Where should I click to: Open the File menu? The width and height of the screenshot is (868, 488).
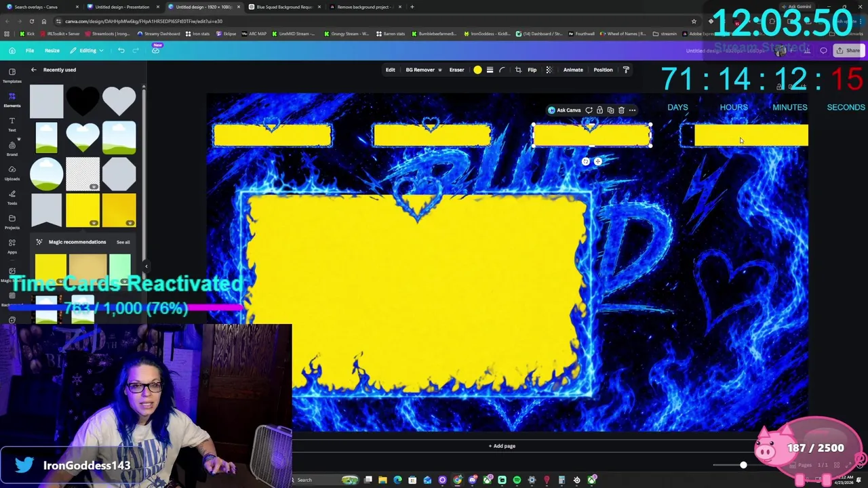30,50
